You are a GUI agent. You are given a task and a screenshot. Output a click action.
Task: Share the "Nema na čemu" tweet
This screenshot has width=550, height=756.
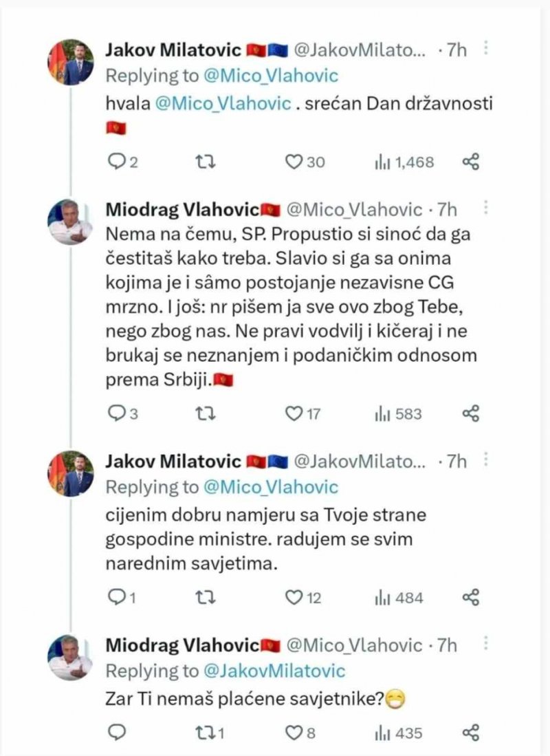470,413
